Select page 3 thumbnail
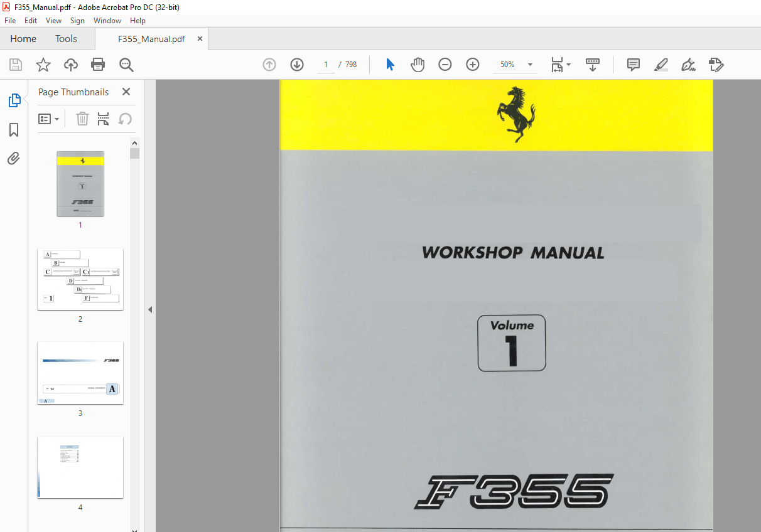 80,373
